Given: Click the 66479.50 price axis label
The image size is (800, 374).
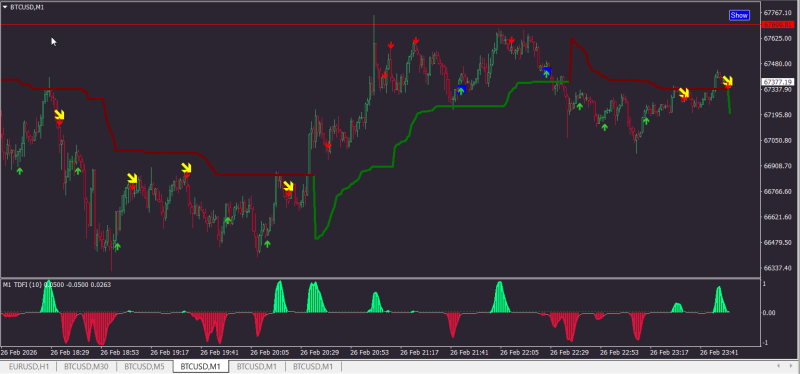Looking at the screenshot, I should click(x=778, y=242).
